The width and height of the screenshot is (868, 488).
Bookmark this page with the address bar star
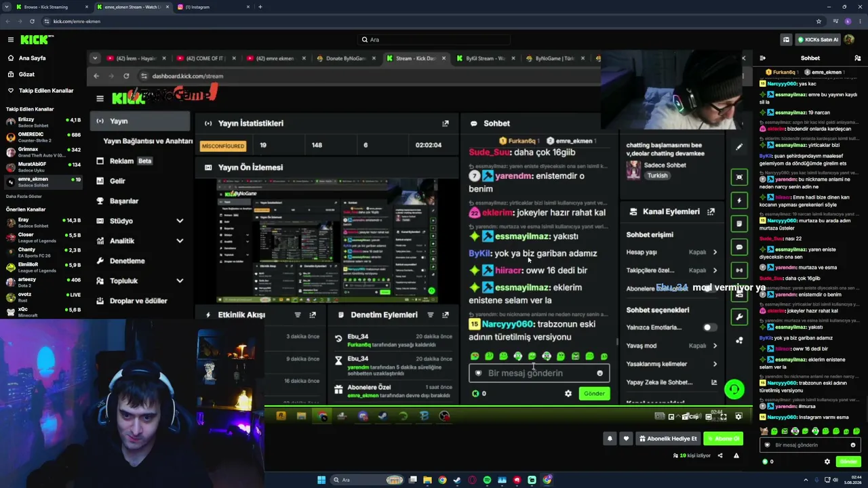pyautogui.click(x=818, y=21)
